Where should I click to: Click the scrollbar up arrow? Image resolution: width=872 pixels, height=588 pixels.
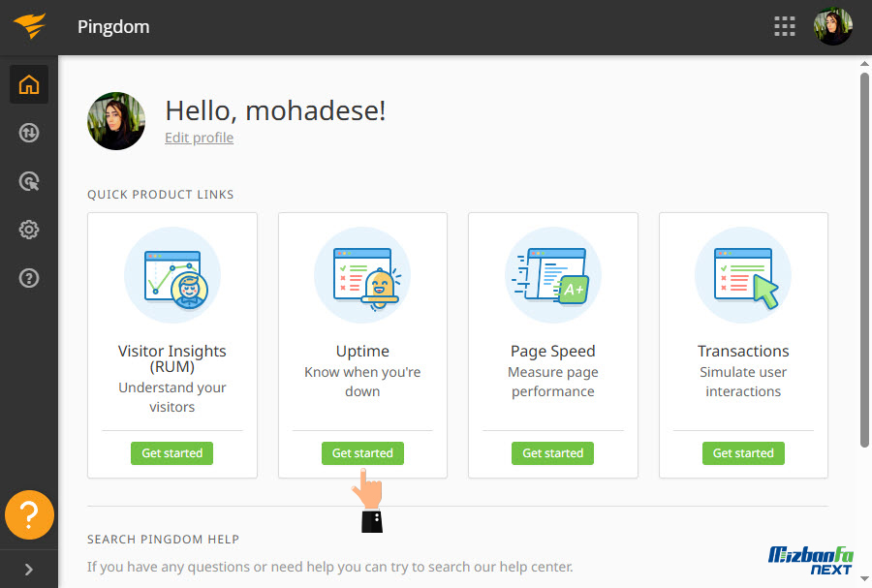864,63
